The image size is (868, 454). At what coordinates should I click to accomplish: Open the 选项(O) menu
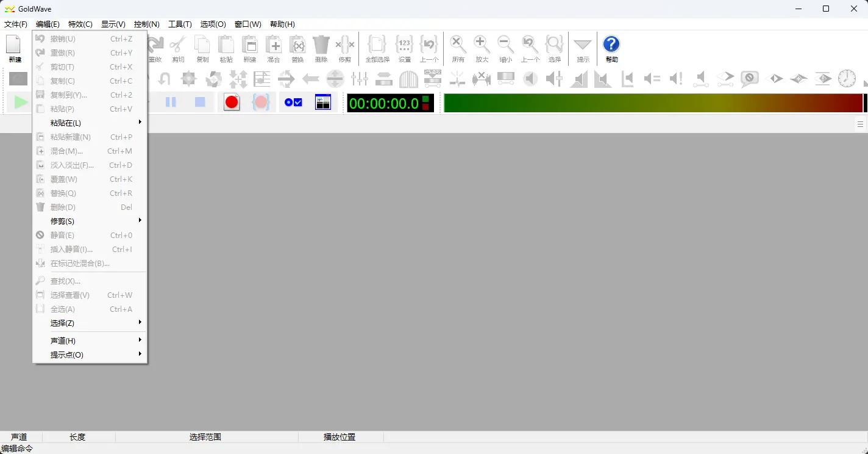pyautogui.click(x=213, y=24)
